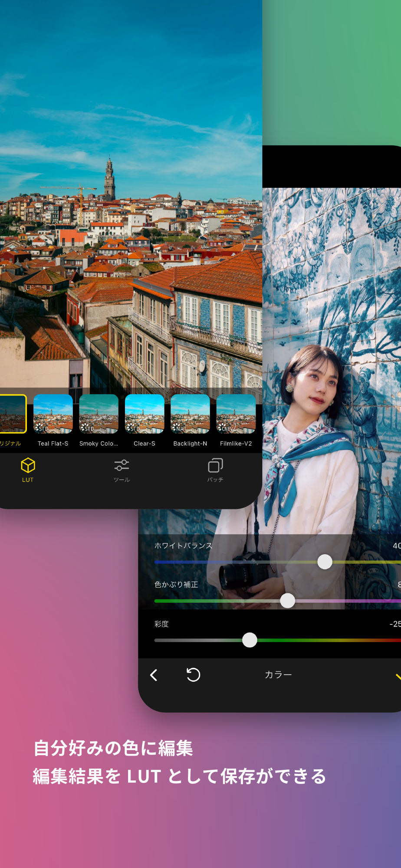Select the LUT cube icon tab
The height and width of the screenshot is (868, 401).
tap(28, 470)
